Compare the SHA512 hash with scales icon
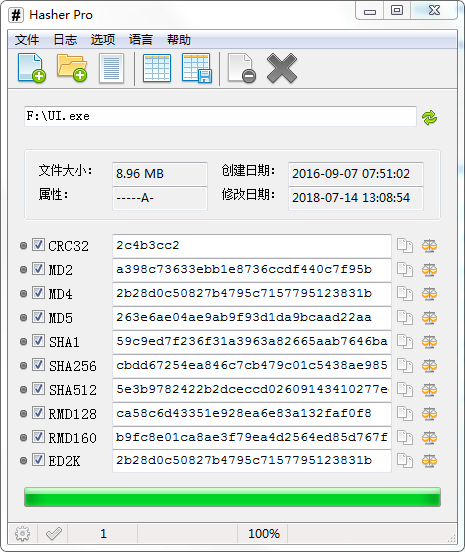The width and height of the screenshot is (465, 552). click(x=429, y=389)
